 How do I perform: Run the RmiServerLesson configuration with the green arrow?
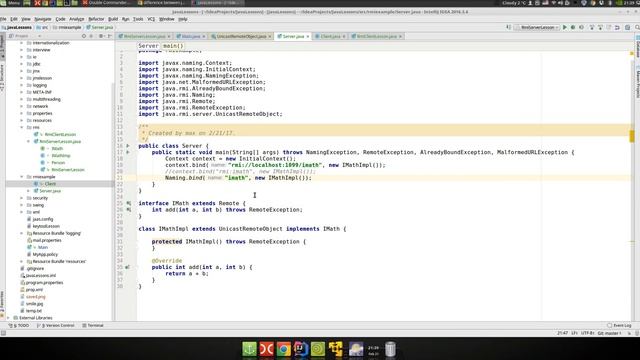tap(565, 27)
